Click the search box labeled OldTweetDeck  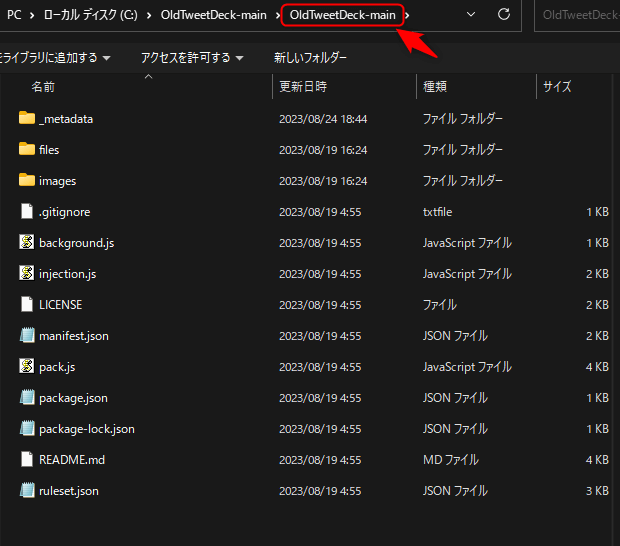point(577,15)
